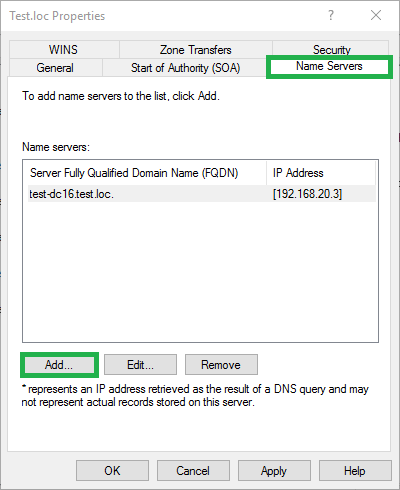Click the question mark help icon
Viewport: 400px width, 490px height.
[x=331, y=15]
